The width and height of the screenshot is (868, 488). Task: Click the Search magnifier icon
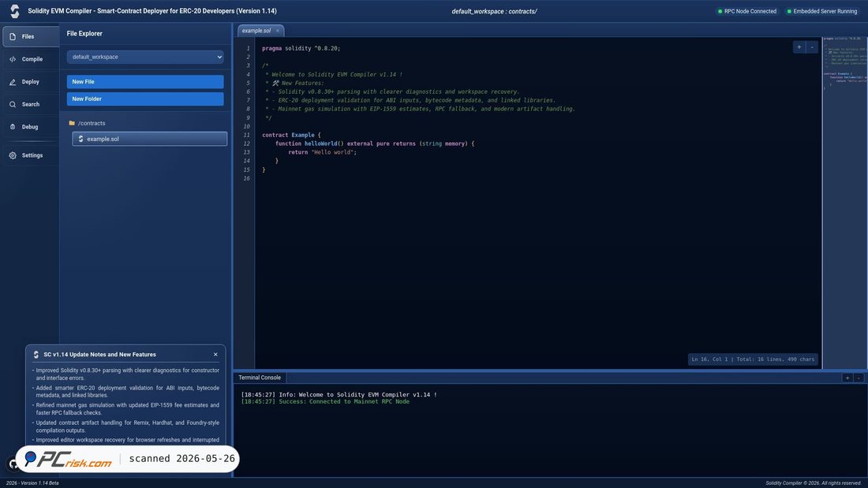13,105
